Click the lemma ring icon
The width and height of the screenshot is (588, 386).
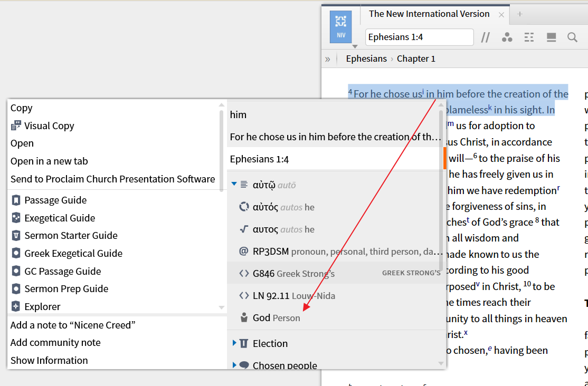click(x=244, y=207)
